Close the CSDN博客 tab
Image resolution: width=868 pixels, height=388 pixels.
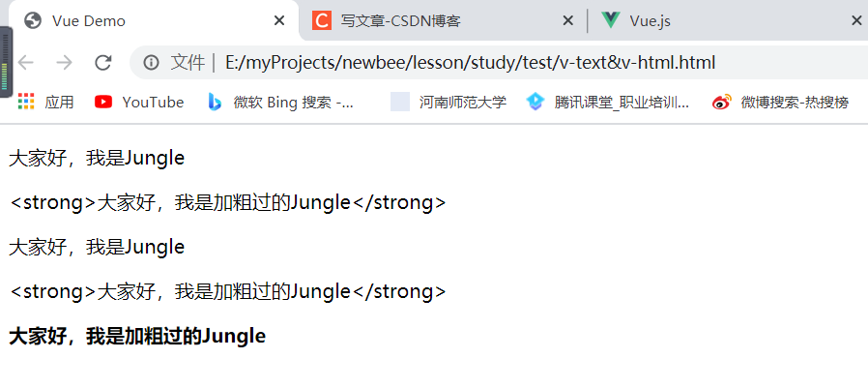pos(568,21)
